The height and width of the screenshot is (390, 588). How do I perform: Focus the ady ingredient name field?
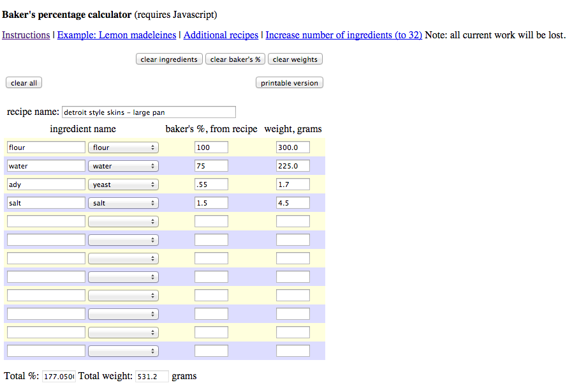click(46, 184)
